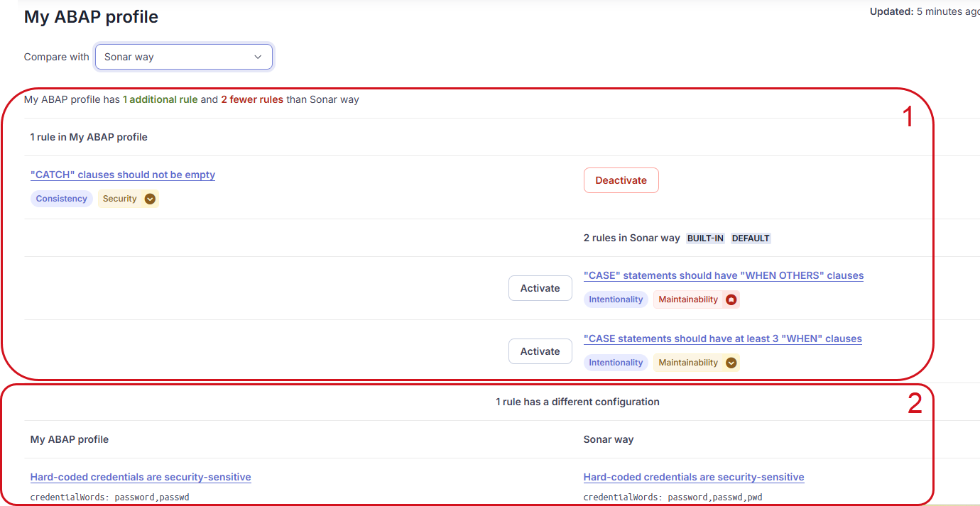Click the My ABAP profile column header

click(70, 439)
